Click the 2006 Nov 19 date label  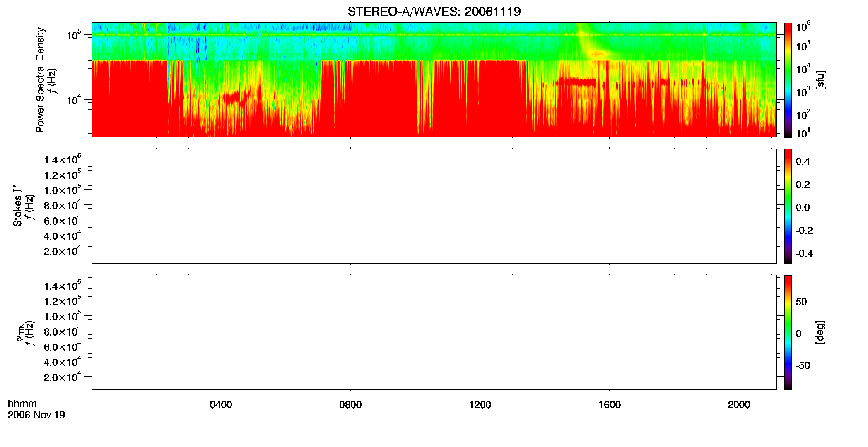pyautogui.click(x=36, y=415)
